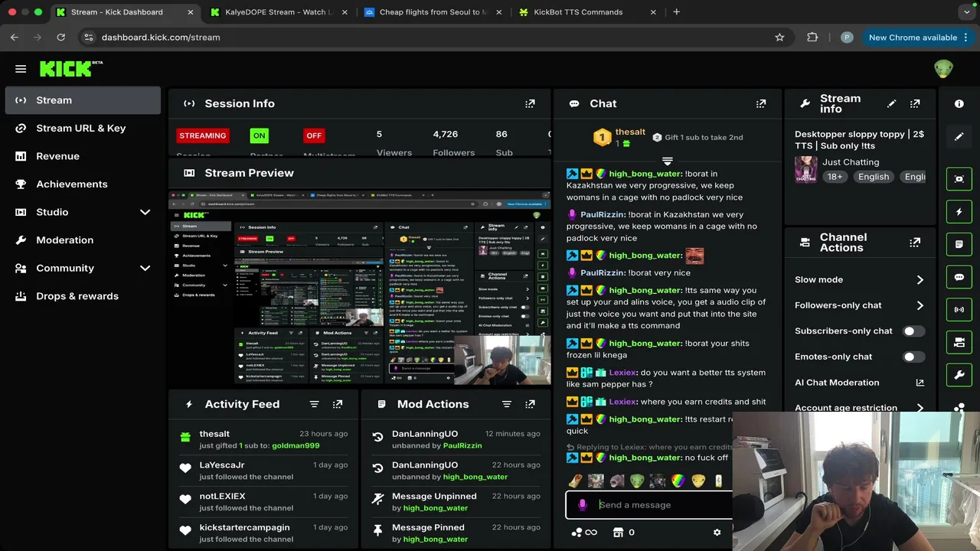Image resolution: width=980 pixels, height=551 pixels.
Task: Toggle Subscribers-only chat switch
Action: [913, 331]
